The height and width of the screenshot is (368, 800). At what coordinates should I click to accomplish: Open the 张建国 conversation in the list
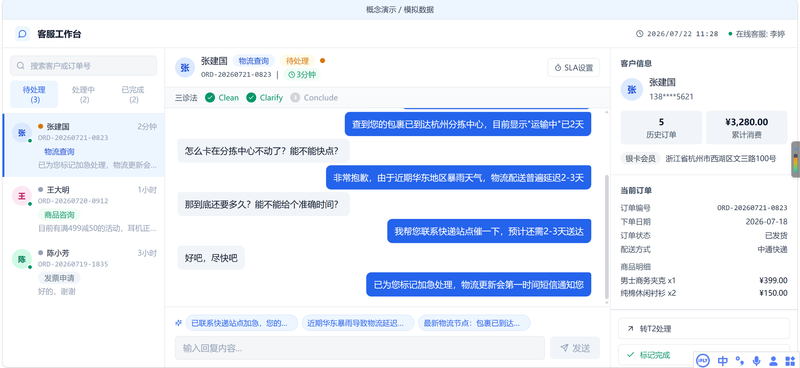tap(84, 145)
